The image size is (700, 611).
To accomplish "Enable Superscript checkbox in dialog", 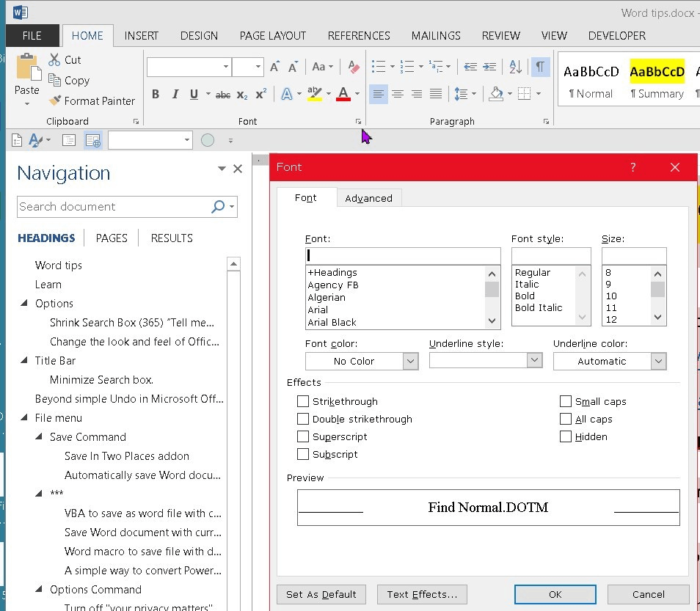I will (x=303, y=436).
